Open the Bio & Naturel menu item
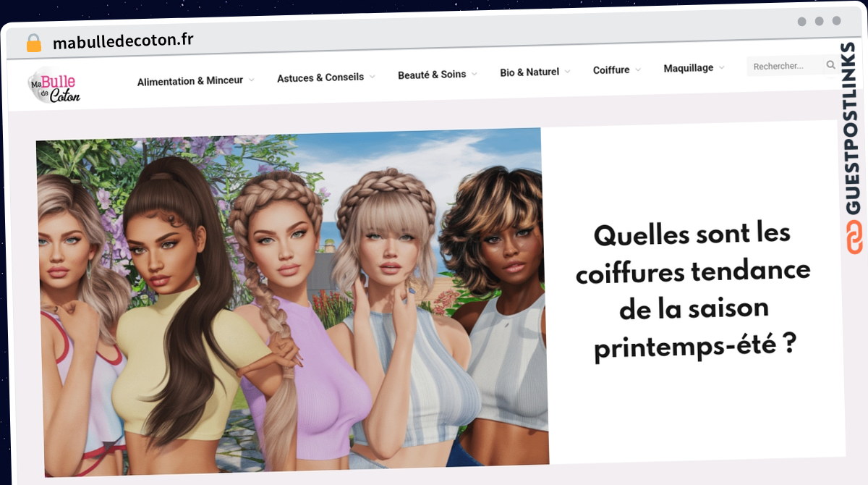Viewport: 868px width, 485px height. (529, 72)
